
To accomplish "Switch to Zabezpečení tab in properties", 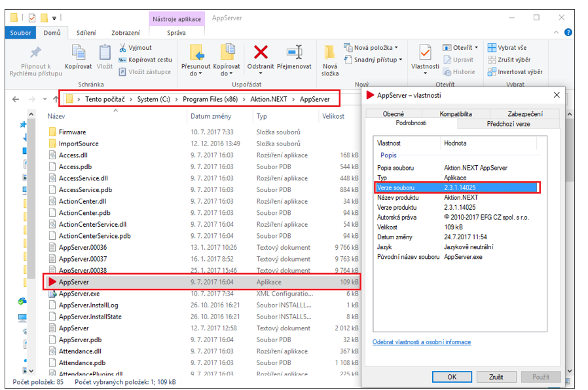I will pos(524,114).
